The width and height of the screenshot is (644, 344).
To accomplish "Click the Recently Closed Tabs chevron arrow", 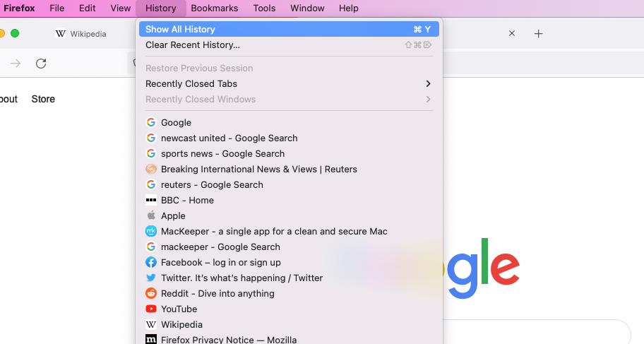I will tap(428, 84).
